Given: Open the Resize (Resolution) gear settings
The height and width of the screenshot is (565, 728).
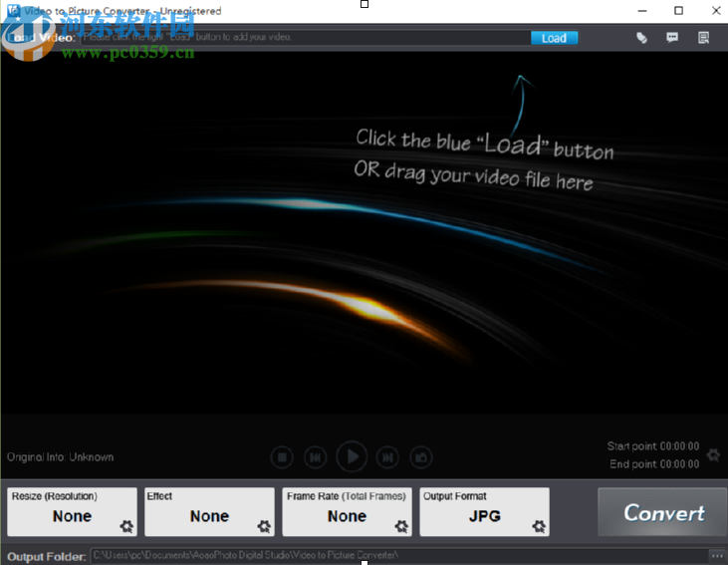Looking at the screenshot, I should pos(126,526).
